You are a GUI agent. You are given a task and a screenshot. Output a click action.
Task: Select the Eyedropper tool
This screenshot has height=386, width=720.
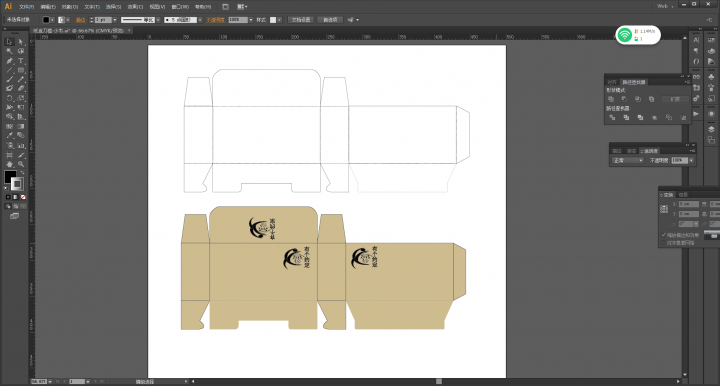pyautogui.click(x=9, y=135)
